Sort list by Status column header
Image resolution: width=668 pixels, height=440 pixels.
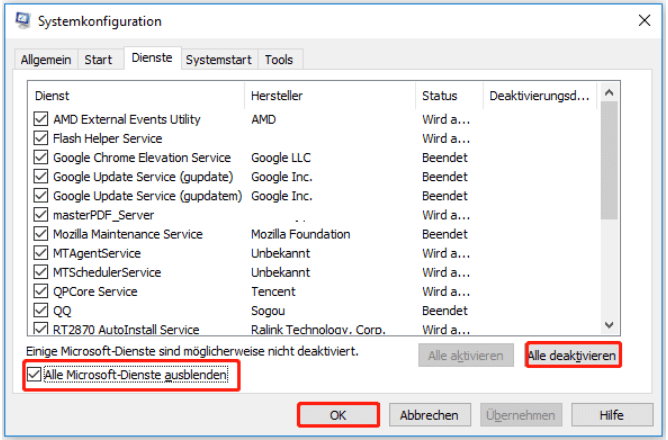[440, 96]
